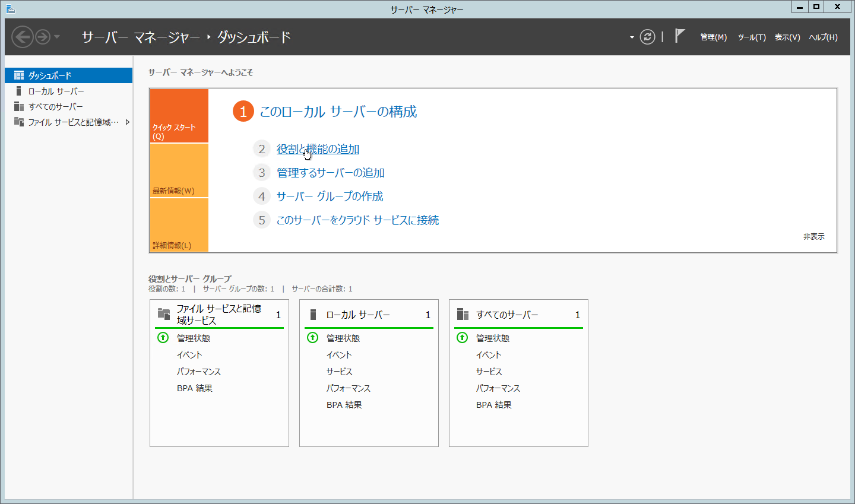Image resolution: width=855 pixels, height=504 pixels.
Task: Click このローカル サーバーの構成 link
Action: 338,111
